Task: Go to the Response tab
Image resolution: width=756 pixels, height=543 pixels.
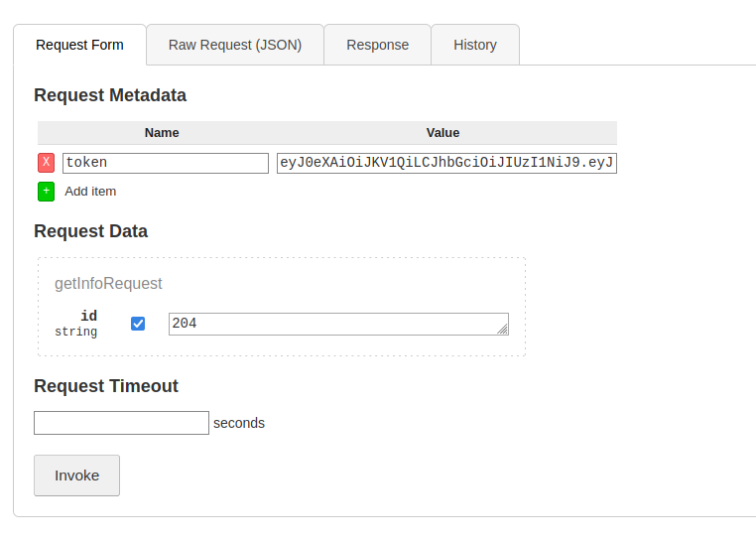Action: (377, 45)
